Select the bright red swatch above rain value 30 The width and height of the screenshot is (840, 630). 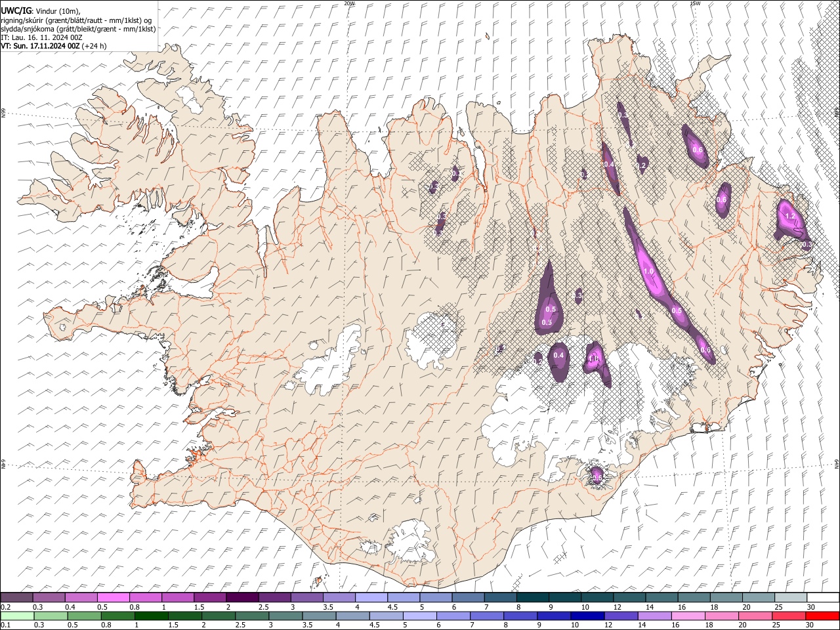pos(822,616)
